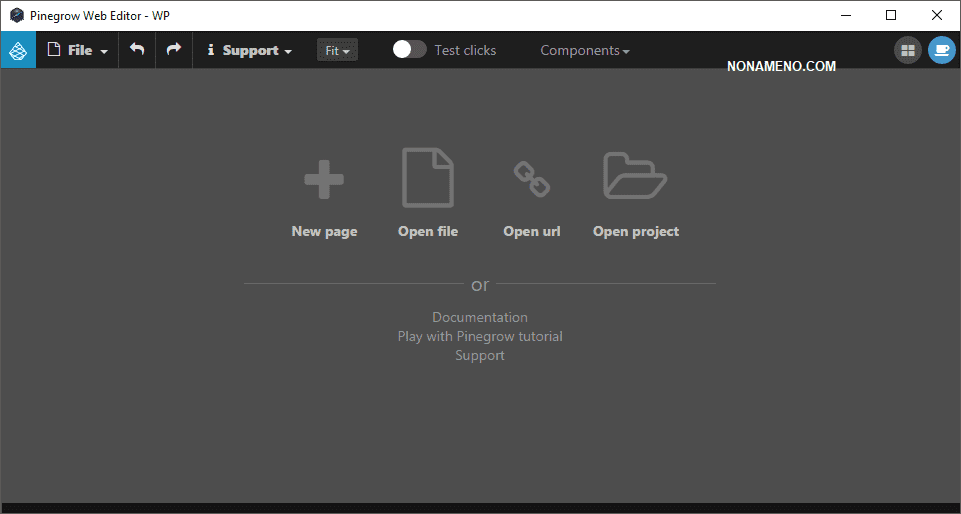The image size is (961, 514).
Task: Start the Play with Pinegrow tutorial
Action: (480, 336)
